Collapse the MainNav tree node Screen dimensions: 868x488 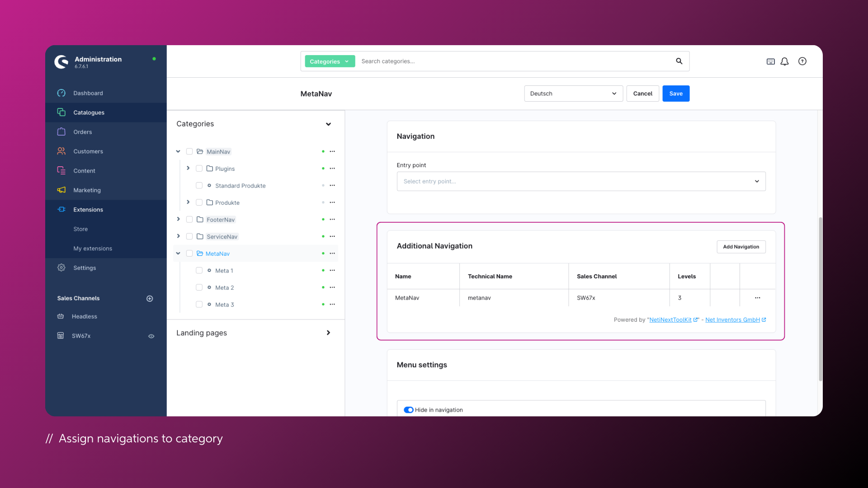coord(178,151)
